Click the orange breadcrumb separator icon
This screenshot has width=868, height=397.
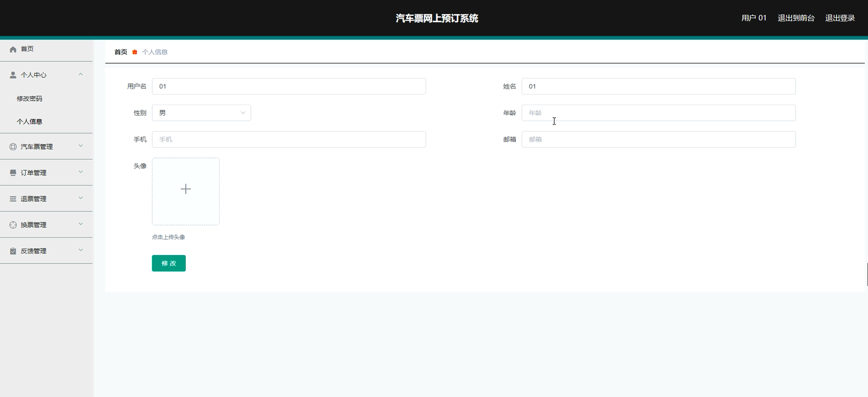pyautogui.click(x=135, y=52)
